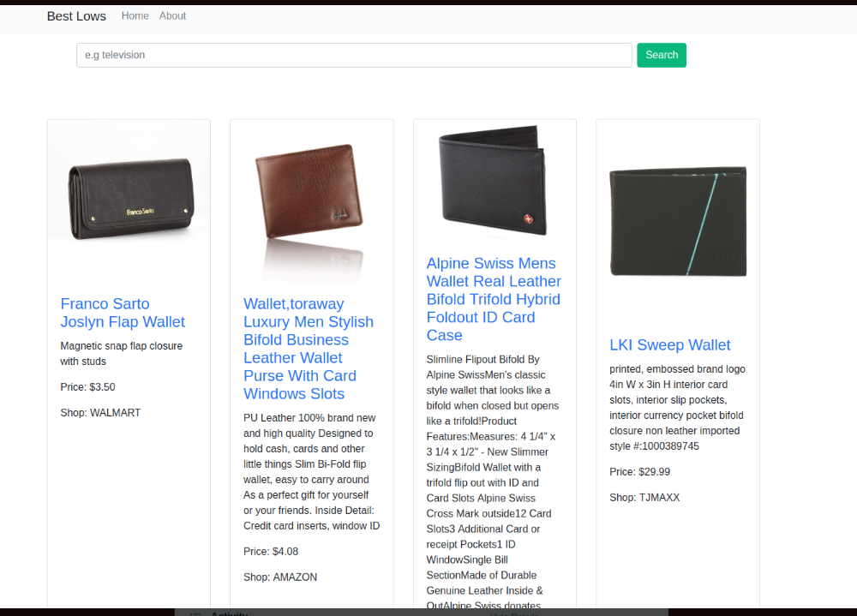Click the text Price: $3.50
Screen dimensions: 857x616
coord(88,387)
